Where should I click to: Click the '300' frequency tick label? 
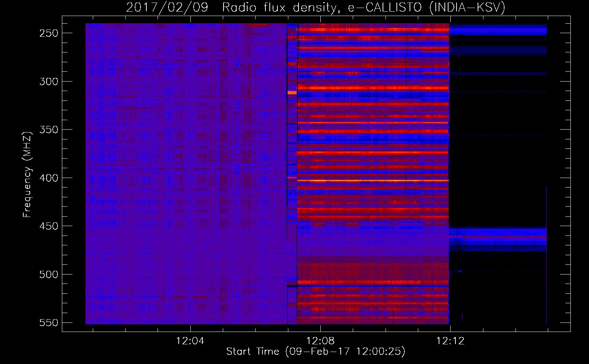point(49,82)
